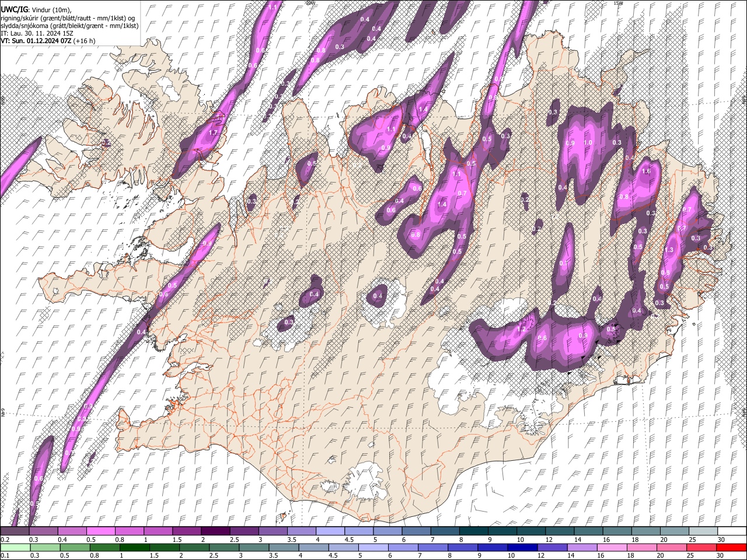Select the bottom-row red-pink swatch at 25

(701, 548)
